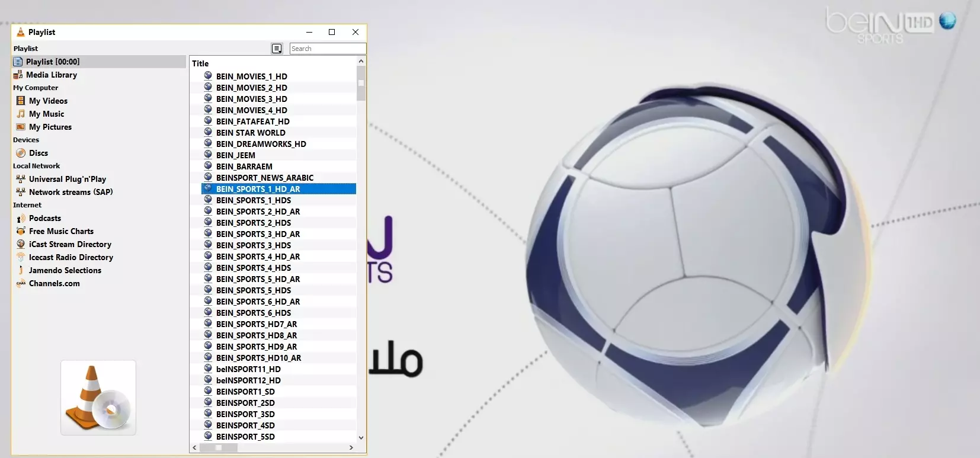Click the Playlist item icon in sidebar

point(18,62)
